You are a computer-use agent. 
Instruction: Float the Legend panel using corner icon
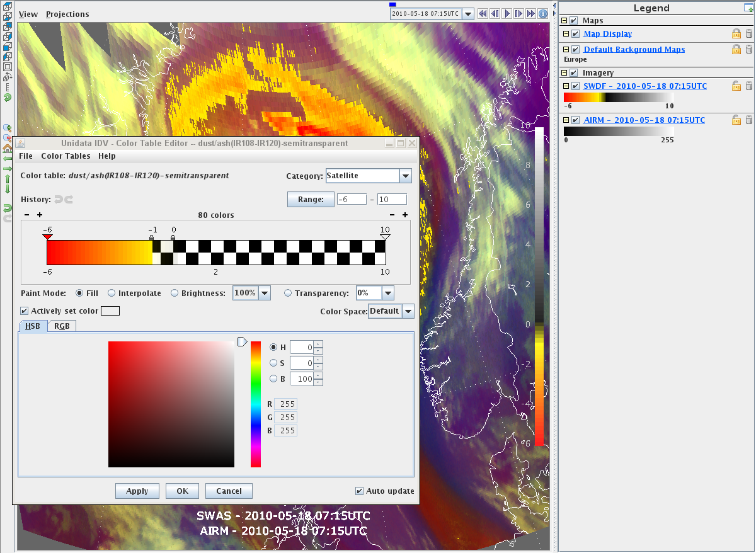748,8
